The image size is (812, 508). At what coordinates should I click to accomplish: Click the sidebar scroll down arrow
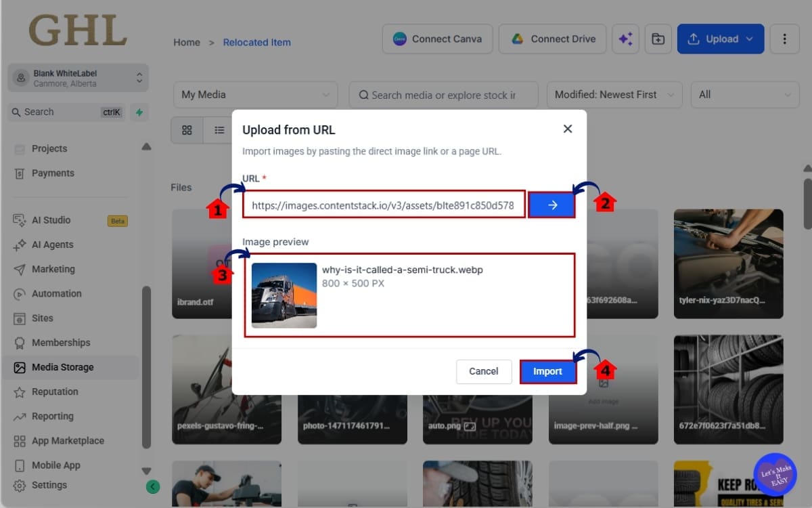146,471
